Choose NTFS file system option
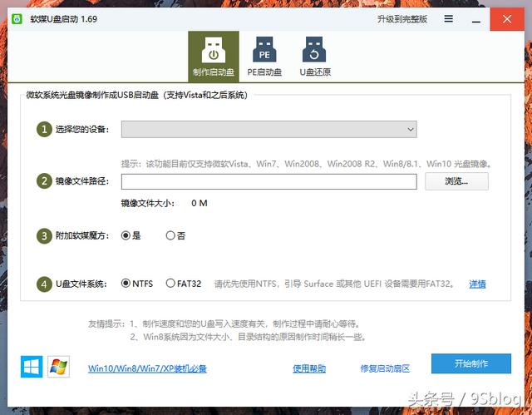 click(137, 284)
